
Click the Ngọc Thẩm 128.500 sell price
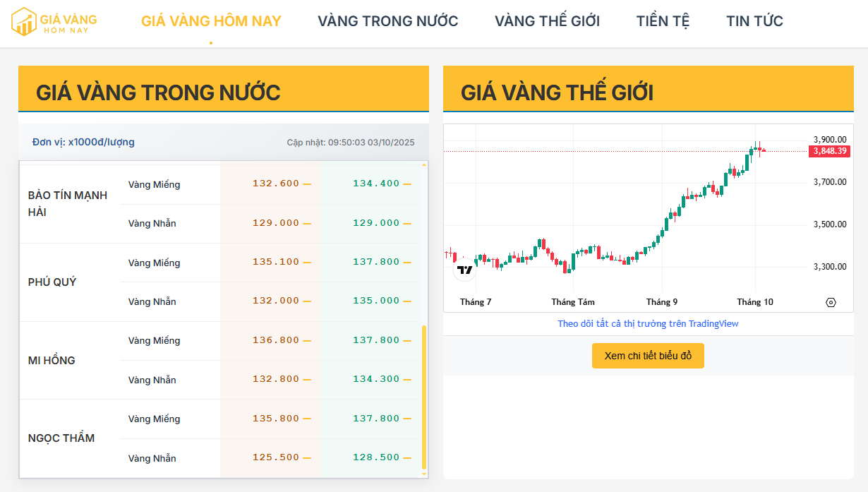point(376,457)
